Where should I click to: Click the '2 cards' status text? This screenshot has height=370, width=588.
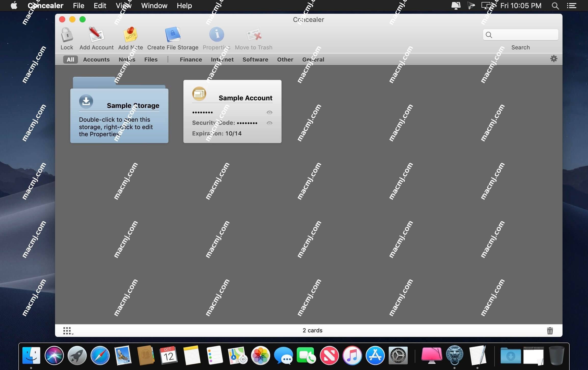(312, 330)
